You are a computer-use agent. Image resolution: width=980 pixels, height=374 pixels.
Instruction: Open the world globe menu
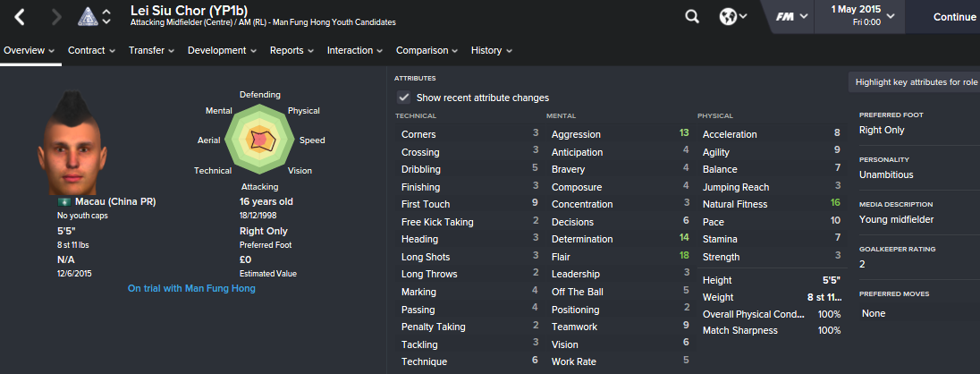pos(733,17)
